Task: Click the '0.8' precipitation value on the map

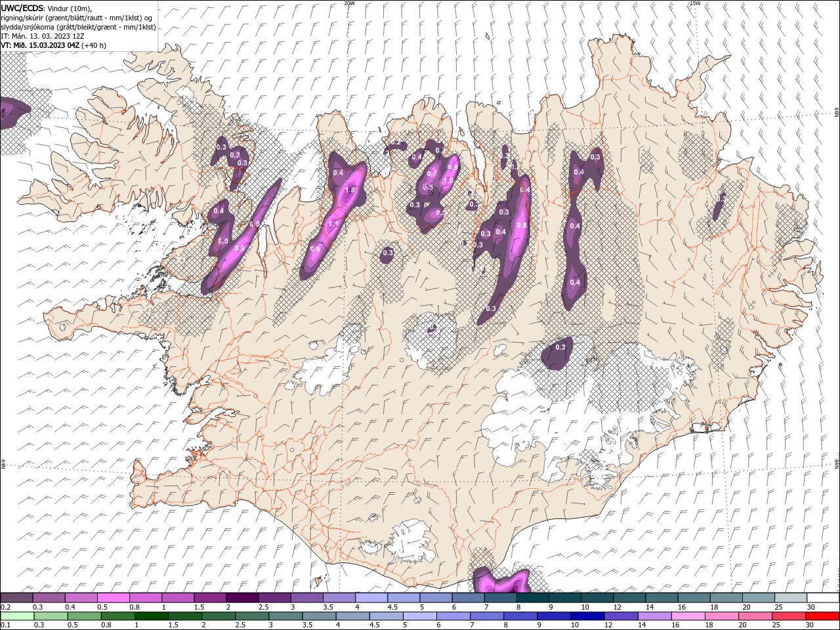Action: [522, 225]
